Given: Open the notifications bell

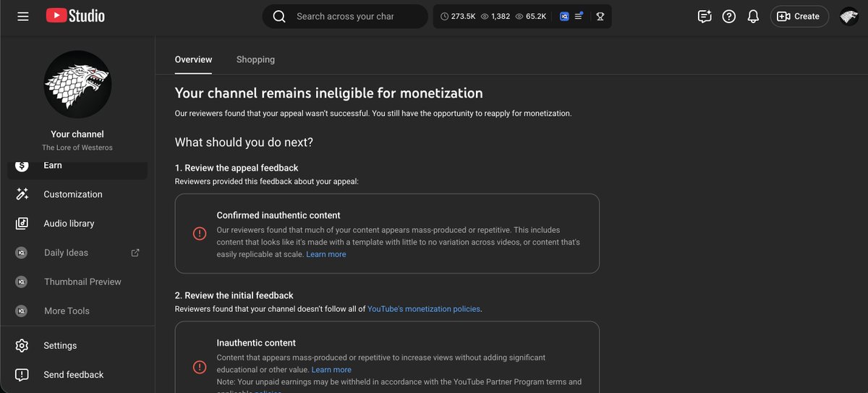Looking at the screenshot, I should 753,16.
